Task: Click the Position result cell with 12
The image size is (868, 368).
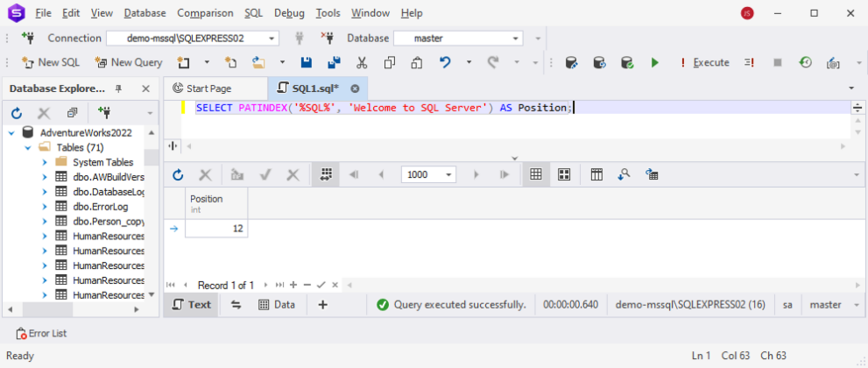Action: click(x=217, y=229)
